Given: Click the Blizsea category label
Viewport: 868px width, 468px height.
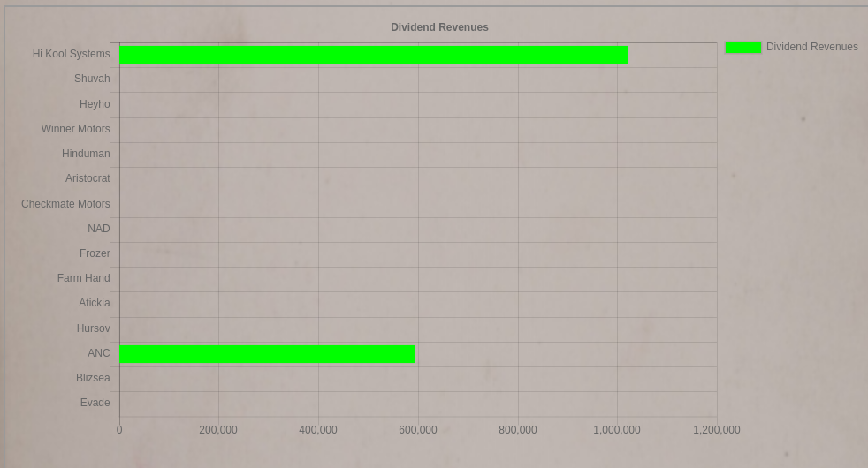Looking at the screenshot, I should tap(93, 378).
